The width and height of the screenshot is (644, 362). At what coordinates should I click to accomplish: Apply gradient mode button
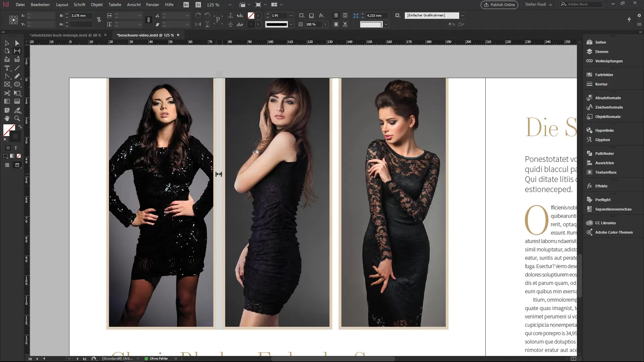pyautogui.click(x=12, y=156)
